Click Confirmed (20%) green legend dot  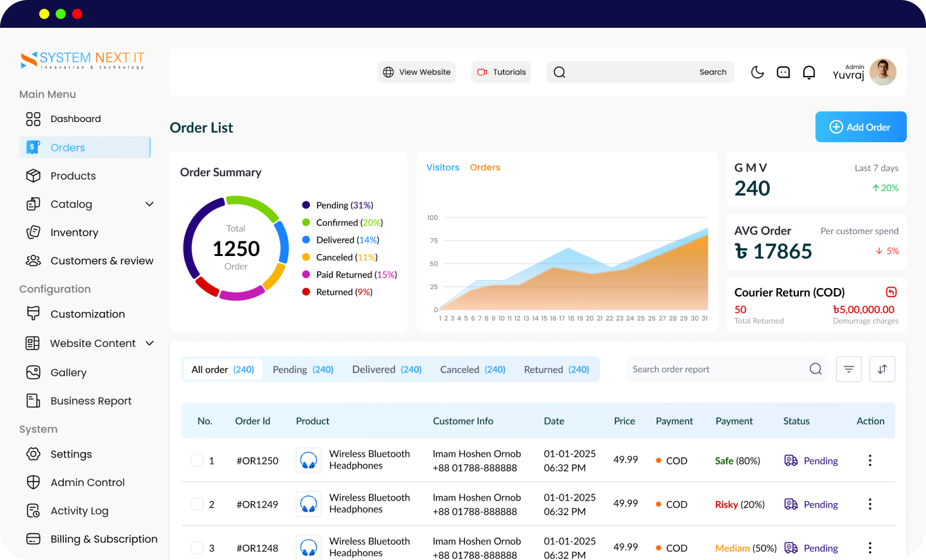(x=306, y=222)
